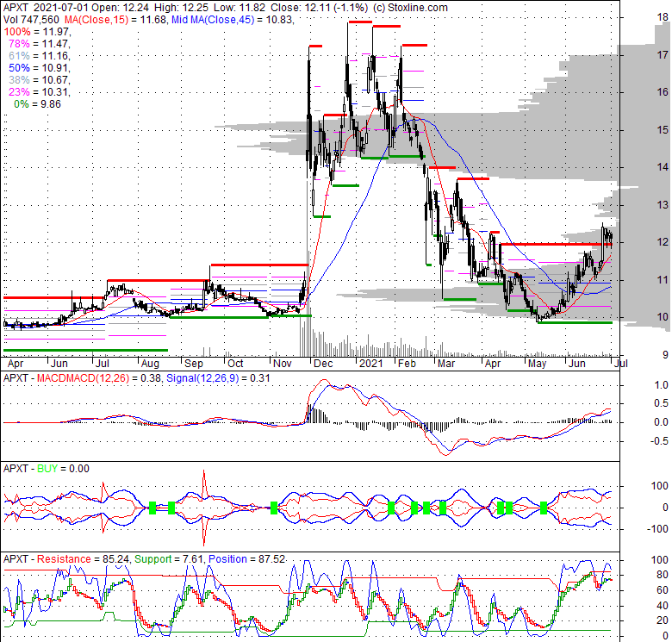
Task: Click the price axis value '16'
Action: 663,92
